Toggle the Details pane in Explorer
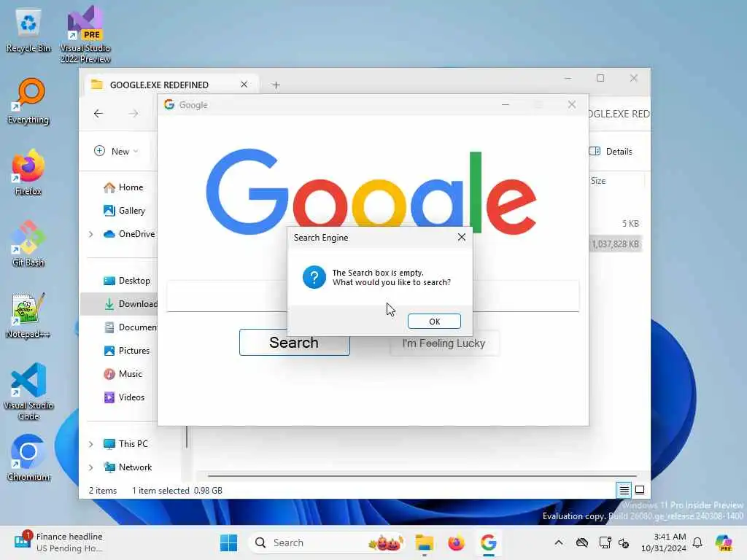Image resolution: width=747 pixels, height=560 pixels. pos(611,152)
